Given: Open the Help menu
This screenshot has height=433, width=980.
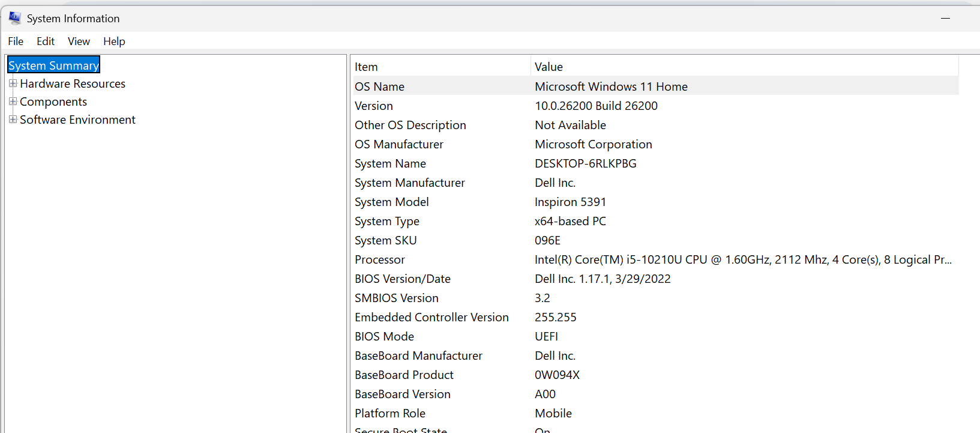Looking at the screenshot, I should point(114,41).
